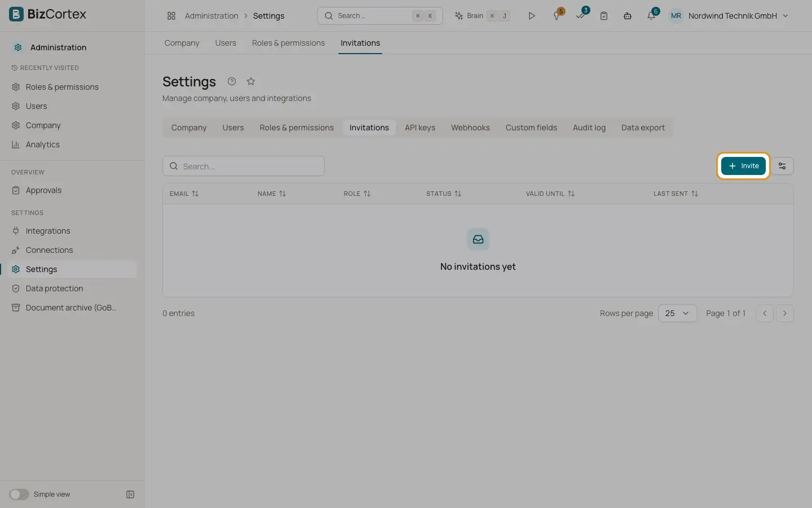Click the play icon in the top bar

(531, 16)
